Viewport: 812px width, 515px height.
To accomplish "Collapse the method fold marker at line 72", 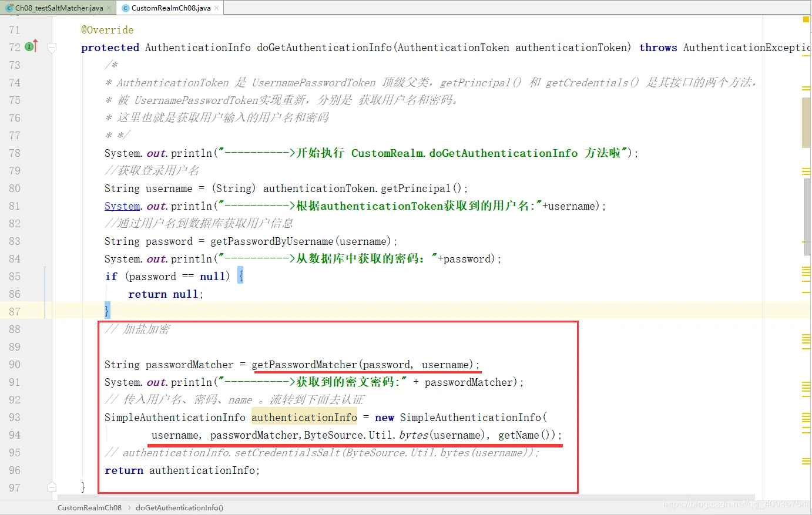I will [x=52, y=47].
